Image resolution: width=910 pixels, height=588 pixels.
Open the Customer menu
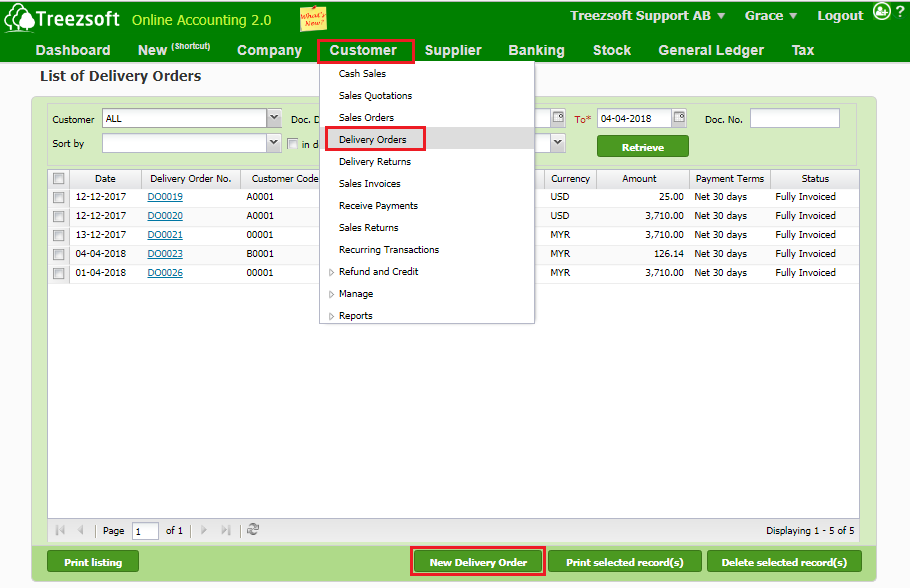point(363,50)
